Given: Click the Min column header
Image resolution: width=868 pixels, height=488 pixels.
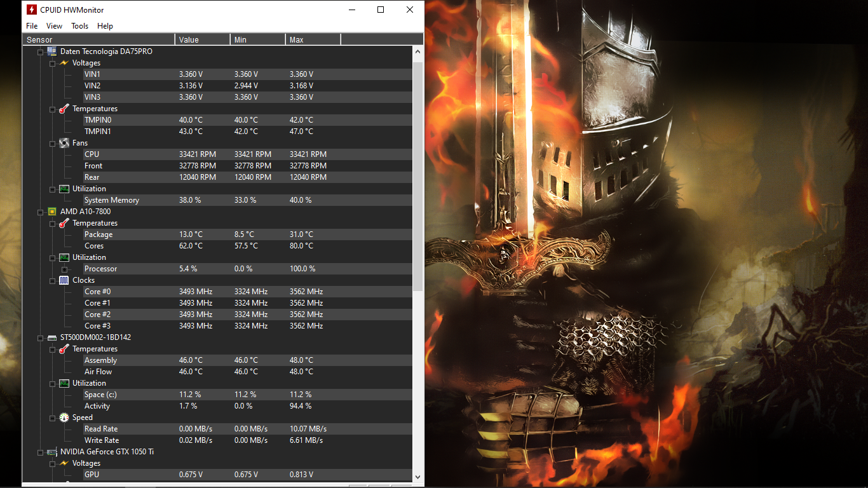Looking at the screenshot, I should pyautogui.click(x=258, y=39).
